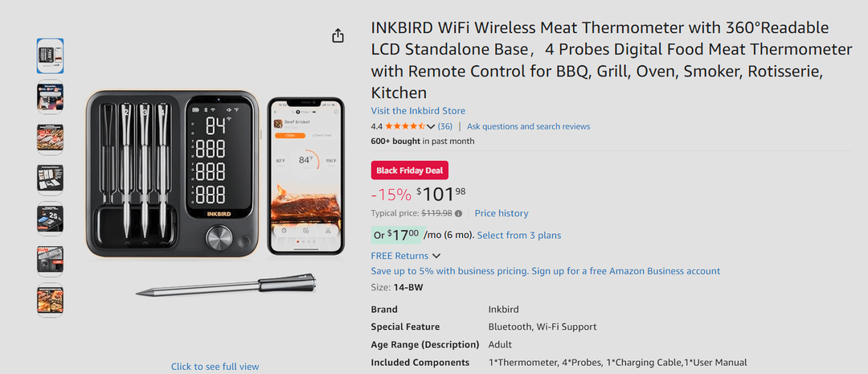Click the share icon above product image
868x374 pixels.
click(338, 36)
